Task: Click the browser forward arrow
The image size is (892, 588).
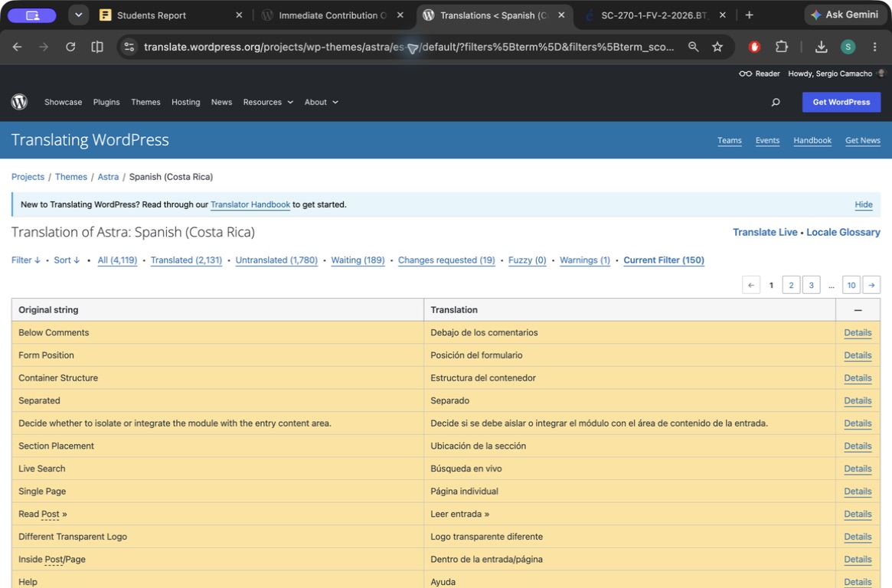Action: [44, 47]
